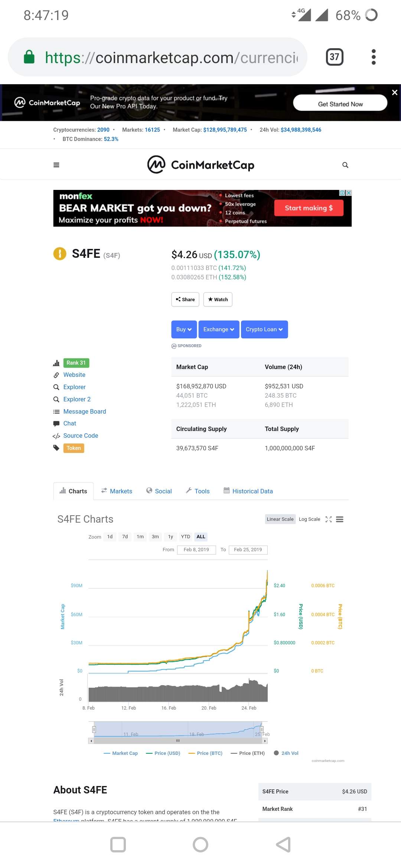The width and height of the screenshot is (401, 868).
Task: Open the chart export menu icon
Action: (x=340, y=519)
